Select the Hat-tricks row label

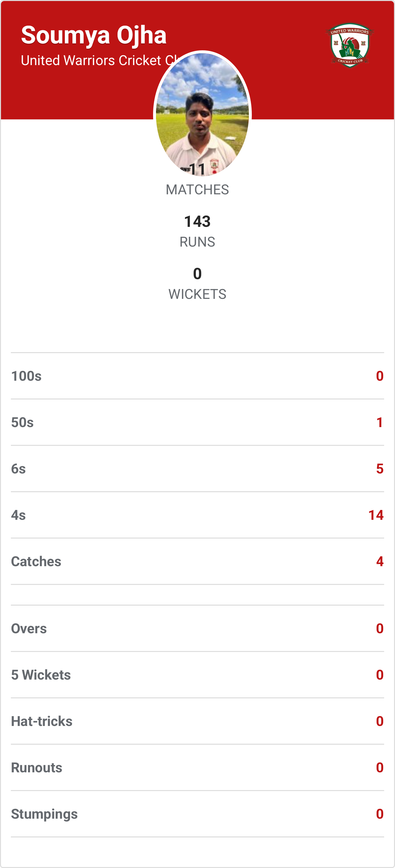pos(42,721)
